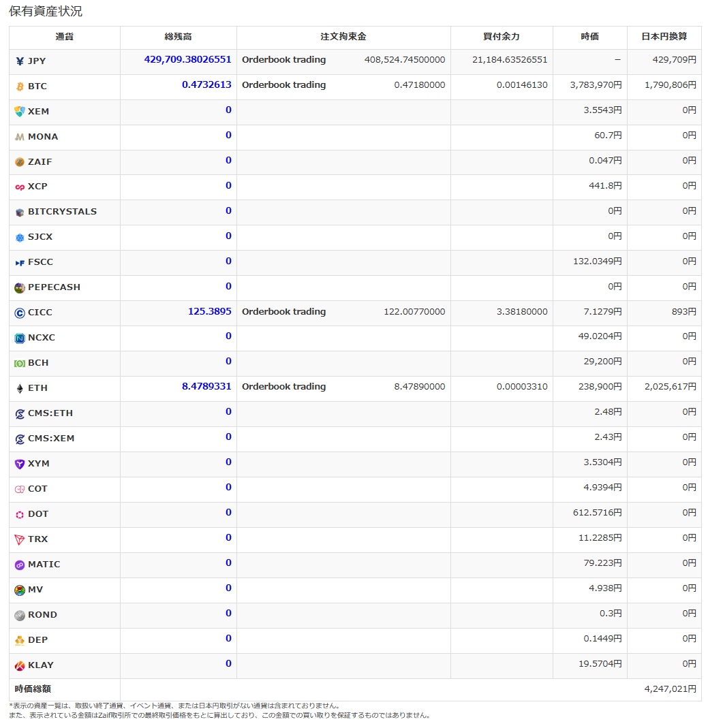Open JPY balance 429,709.38026551 link
The height and width of the screenshot is (728, 708).
187,59
